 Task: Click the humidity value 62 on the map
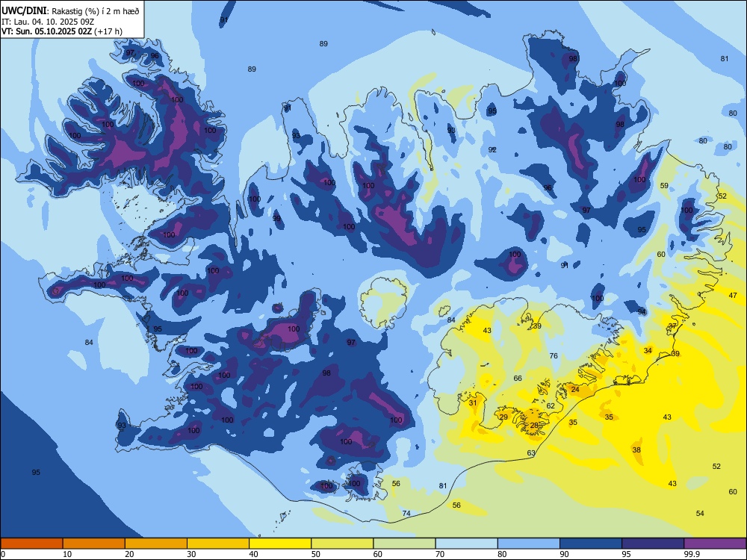pyautogui.click(x=551, y=405)
